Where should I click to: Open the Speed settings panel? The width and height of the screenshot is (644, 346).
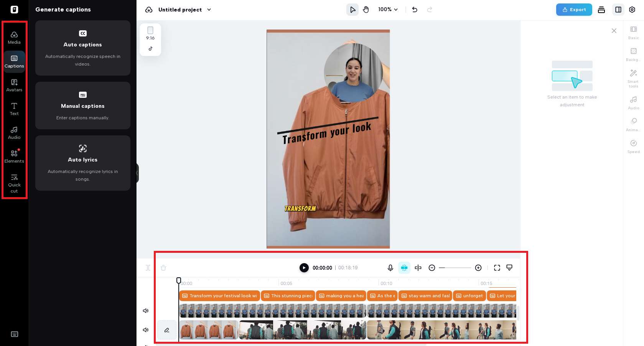pyautogui.click(x=633, y=145)
